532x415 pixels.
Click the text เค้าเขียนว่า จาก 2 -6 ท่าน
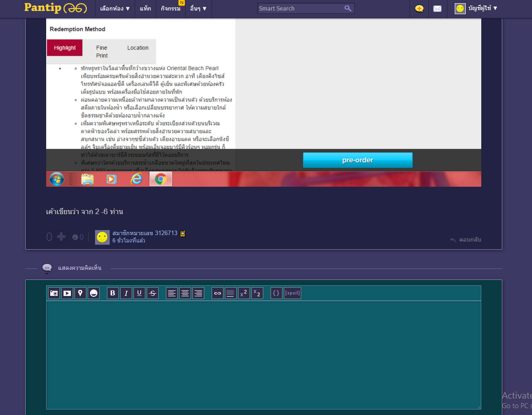(x=85, y=211)
